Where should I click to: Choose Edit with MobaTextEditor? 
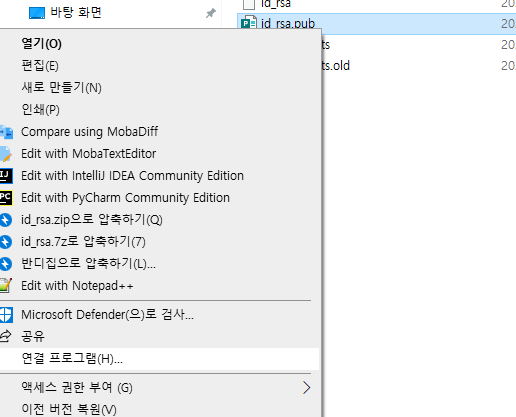pyautogui.click(x=89, y=154)
